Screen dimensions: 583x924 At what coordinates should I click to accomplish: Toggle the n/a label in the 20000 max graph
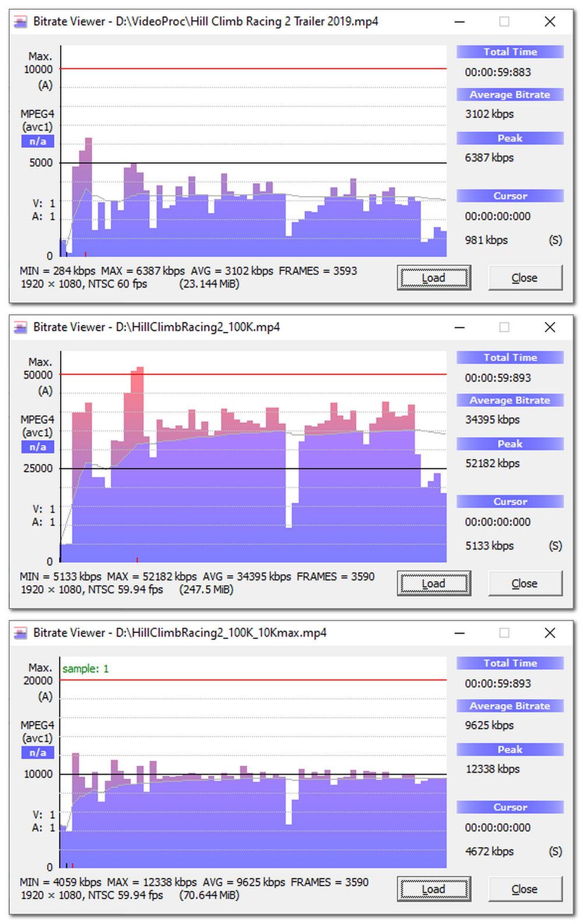click(x=38, y=753)
